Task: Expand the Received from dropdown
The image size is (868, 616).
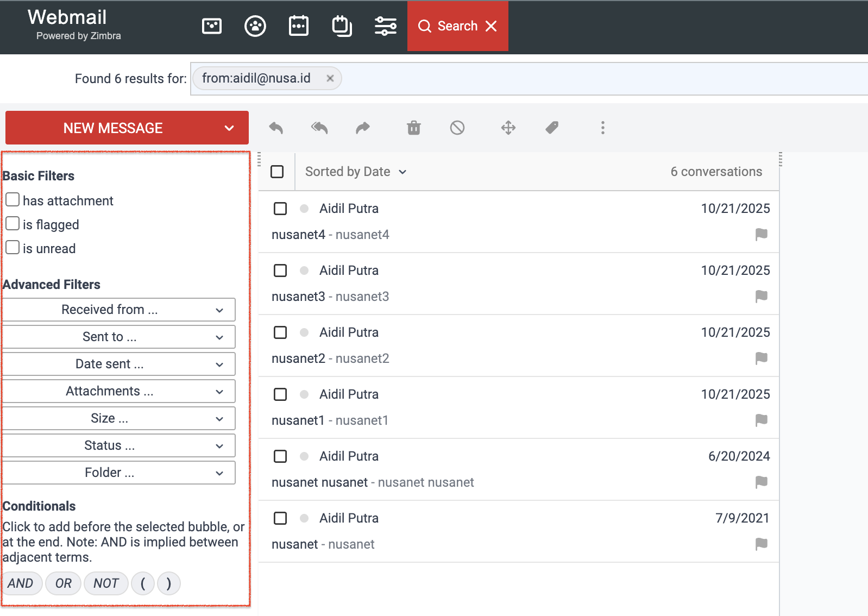Action: click(x=119, y=310)
